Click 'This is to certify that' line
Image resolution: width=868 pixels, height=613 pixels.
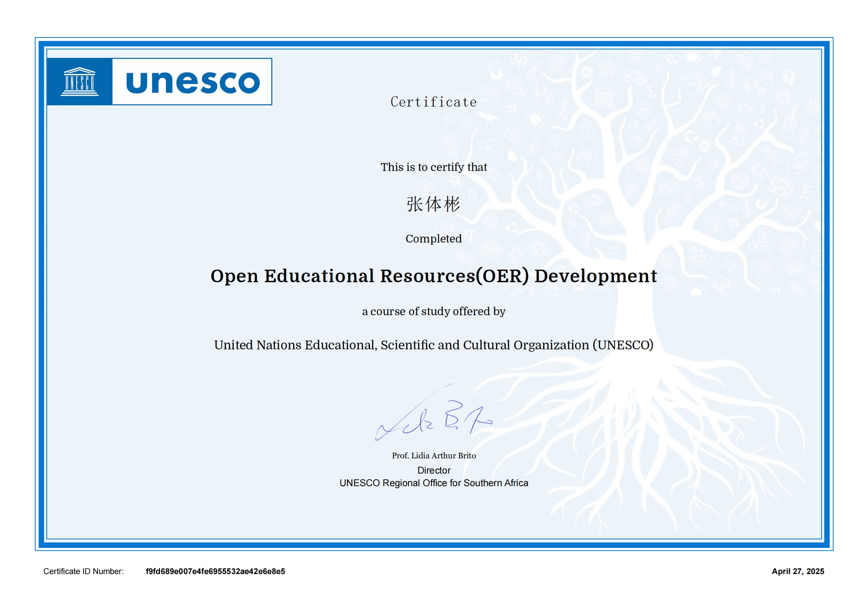pyautogui.click(x=433, y=167)
